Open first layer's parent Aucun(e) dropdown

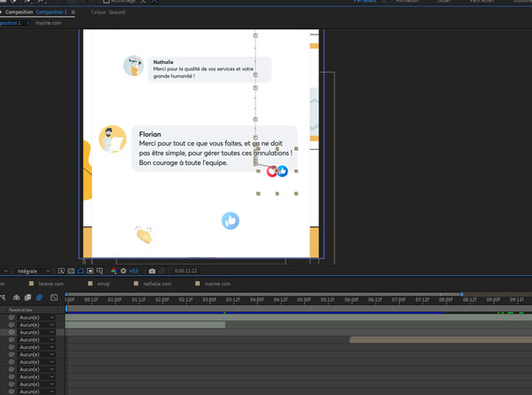coord(35,317)
